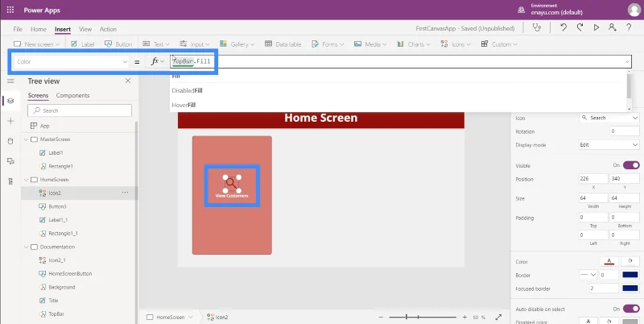
Task: Open the Icon type Search dropdown
Action: point(609,118)
